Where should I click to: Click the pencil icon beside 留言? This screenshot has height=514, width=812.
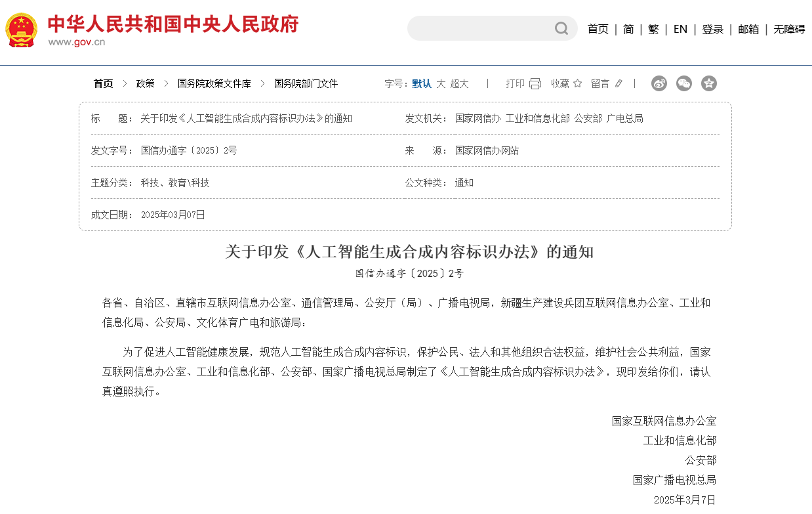coord(619,83)
